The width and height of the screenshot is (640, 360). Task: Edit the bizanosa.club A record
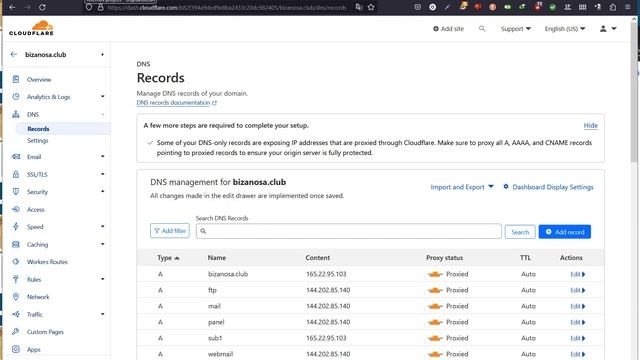578,274
